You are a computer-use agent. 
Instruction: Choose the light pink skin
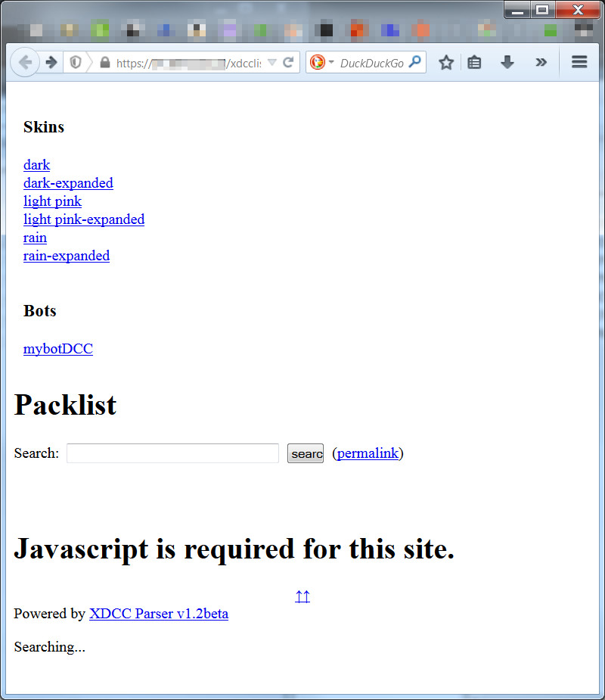(52, 201)
